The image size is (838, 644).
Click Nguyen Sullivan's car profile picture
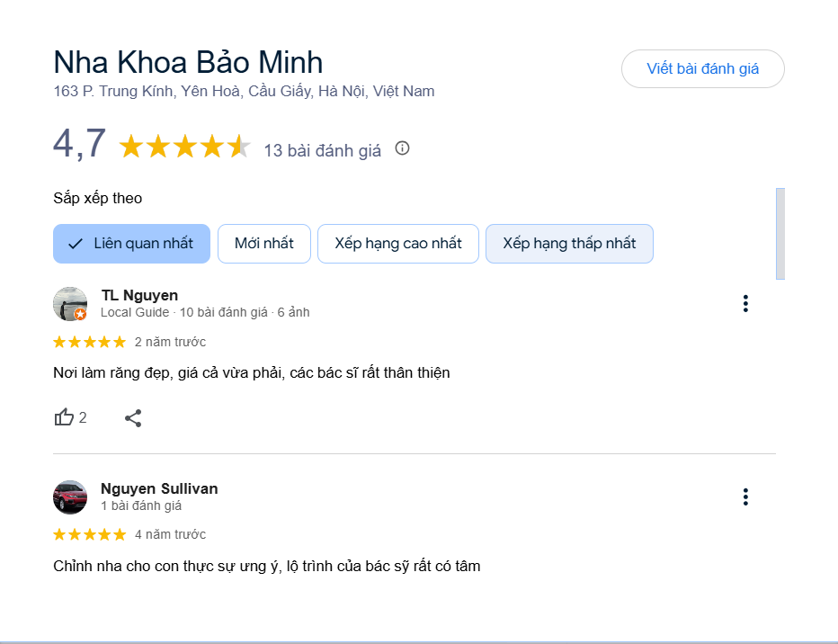[70, 496]
